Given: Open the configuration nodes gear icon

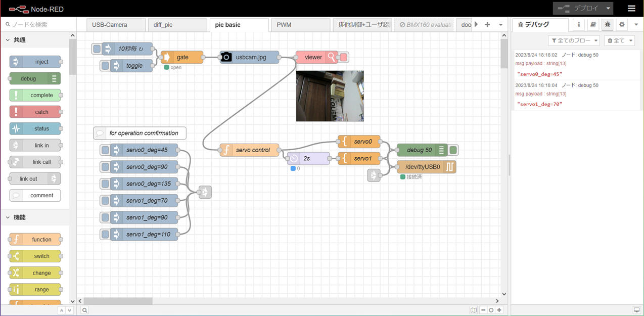Looking at the screenshot, I should point(622,24).
